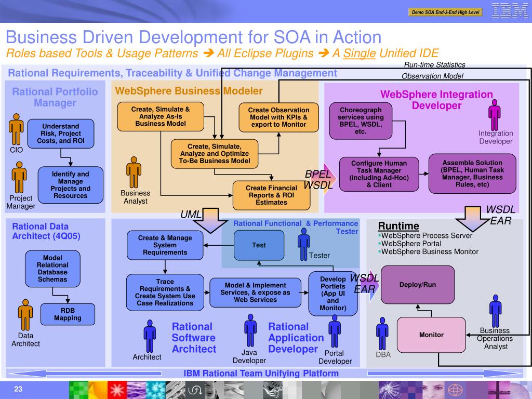
Task: Click the Runtime heading
Action: tap(398, 226)
